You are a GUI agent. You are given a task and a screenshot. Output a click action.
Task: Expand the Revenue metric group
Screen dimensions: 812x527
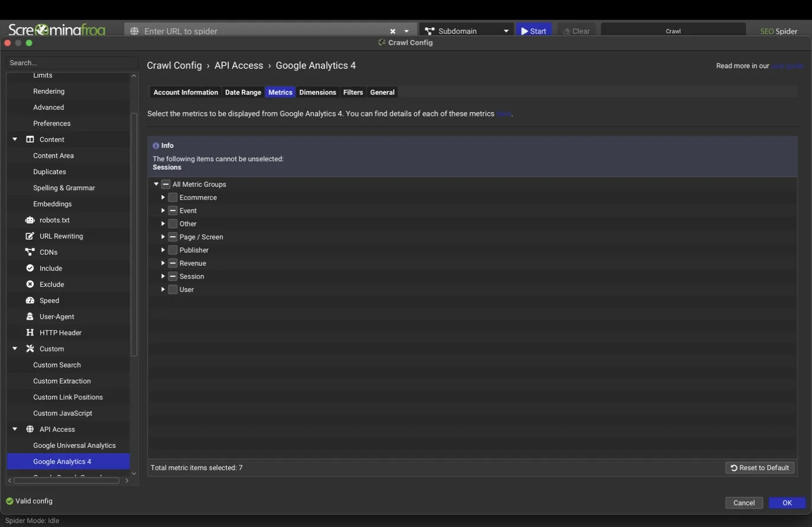click(163, 263)
